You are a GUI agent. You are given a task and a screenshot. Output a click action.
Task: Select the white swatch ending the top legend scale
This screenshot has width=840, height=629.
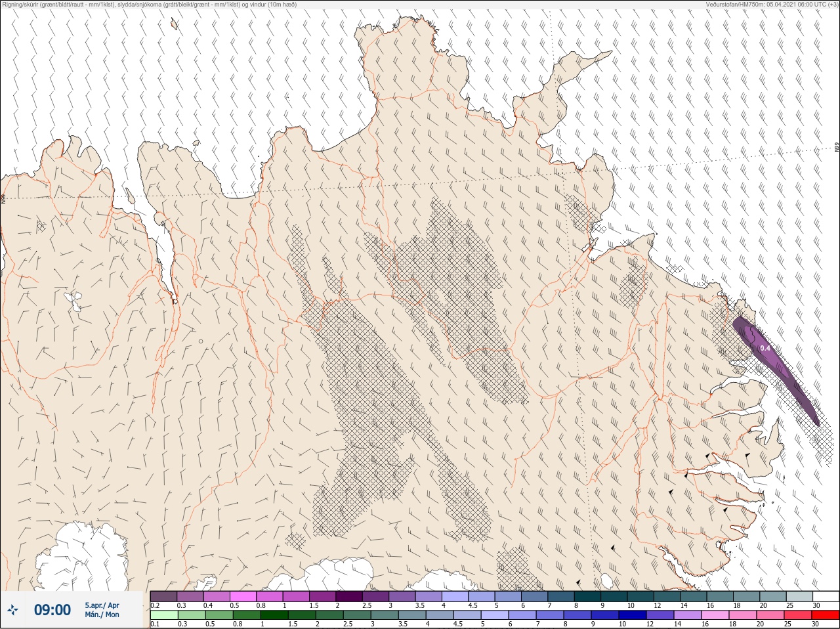pos(826,596)
